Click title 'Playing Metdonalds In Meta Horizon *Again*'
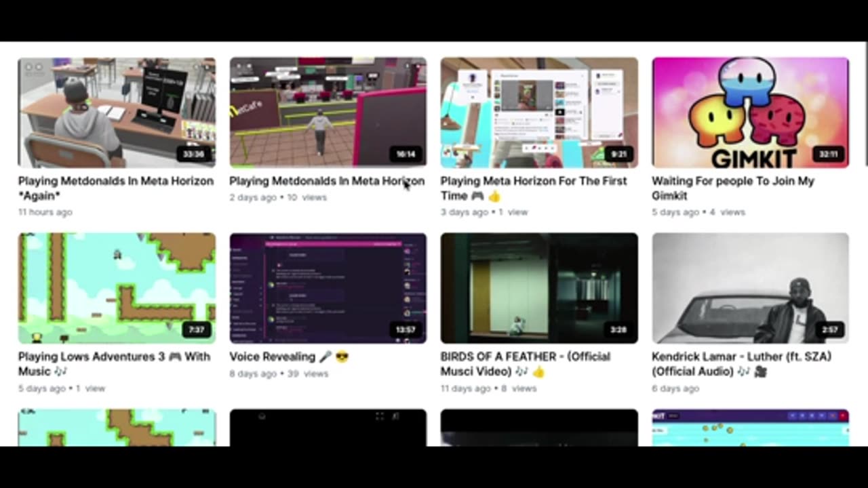The image size is (868, 488). pyautogui.click(x=116, y=188)
